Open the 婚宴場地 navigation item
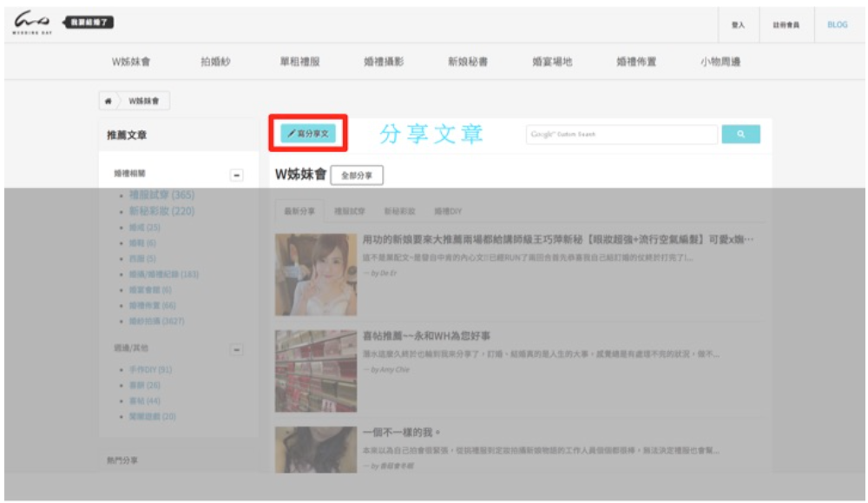Screen dimensions: 868x503 click(x=552, y=62)
